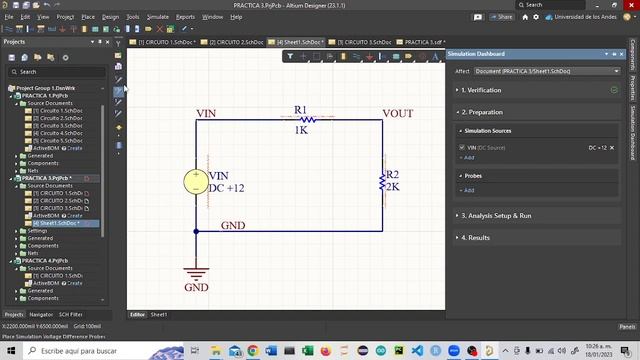This screenshot has width=640, height=360.
Task: Click the Excel taskbar icon
Action: 307,351
